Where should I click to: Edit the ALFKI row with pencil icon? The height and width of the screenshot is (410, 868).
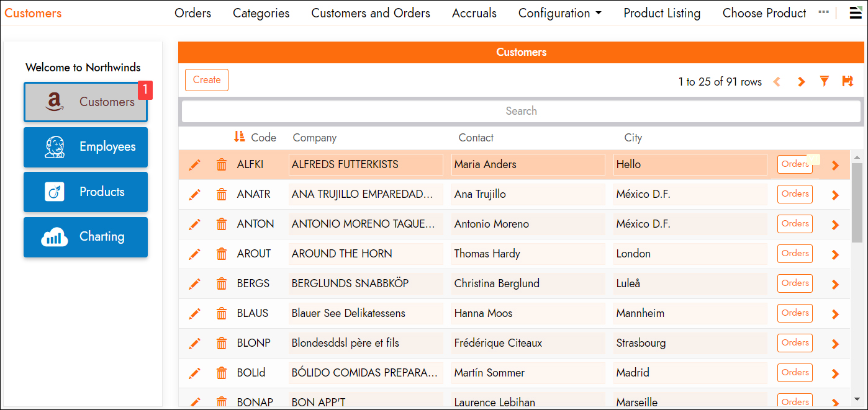click(x=195, y=164)
